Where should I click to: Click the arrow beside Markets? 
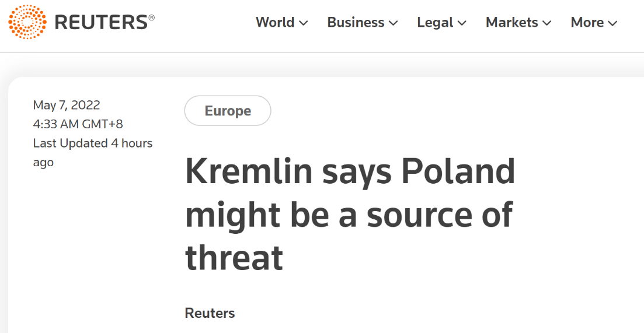(x=546, y=23)
